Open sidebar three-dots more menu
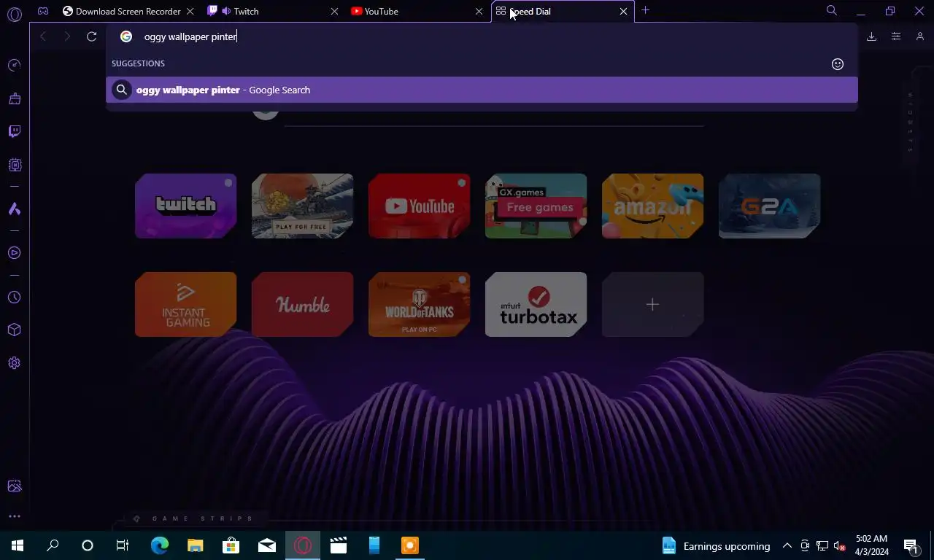 pyautogui.click(x=15, y=516)
